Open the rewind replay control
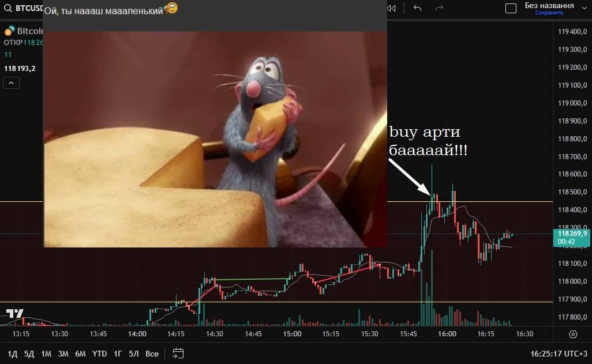This screenshot has width=592, height=364. (x=392, y=8)
